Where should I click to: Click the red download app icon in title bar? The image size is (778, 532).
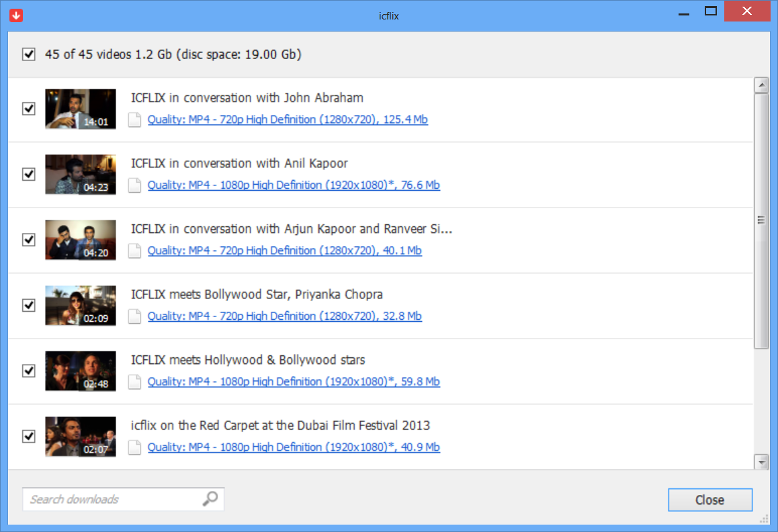[16, 15]
